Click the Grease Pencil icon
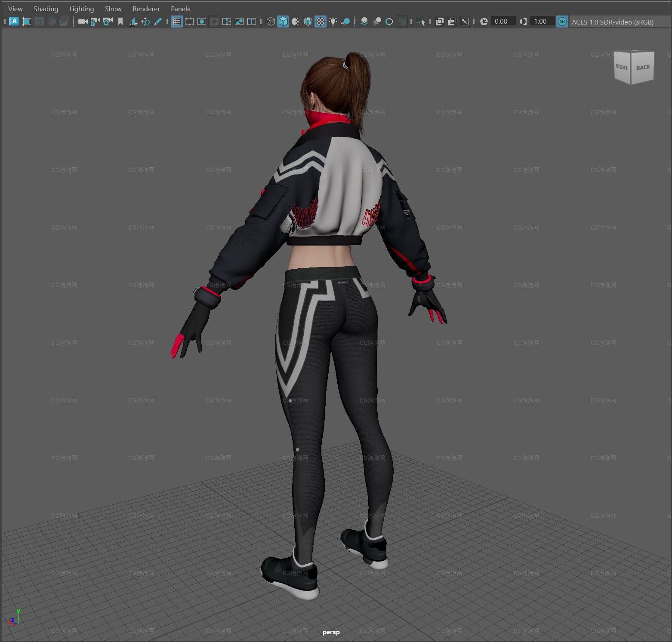Viewport: 672px width, 642px height. point(158,21)
